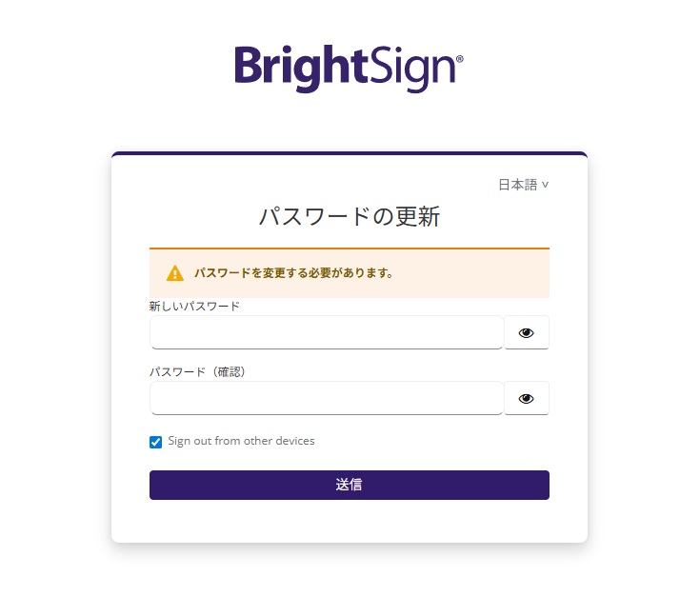The image size is (700, 597).
Task: Click the "Sign out from other devices" label text
Action: pyautogui.click(x=241, y=441)
